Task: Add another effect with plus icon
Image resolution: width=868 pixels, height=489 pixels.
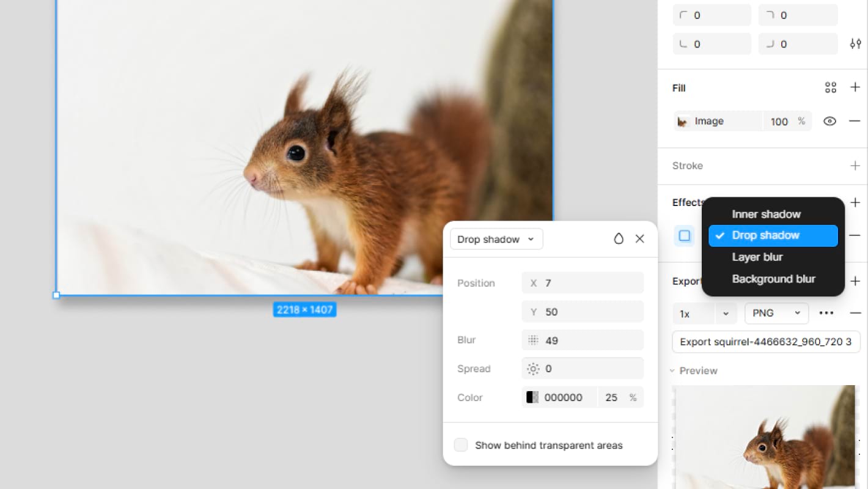Action: [855, 202]
